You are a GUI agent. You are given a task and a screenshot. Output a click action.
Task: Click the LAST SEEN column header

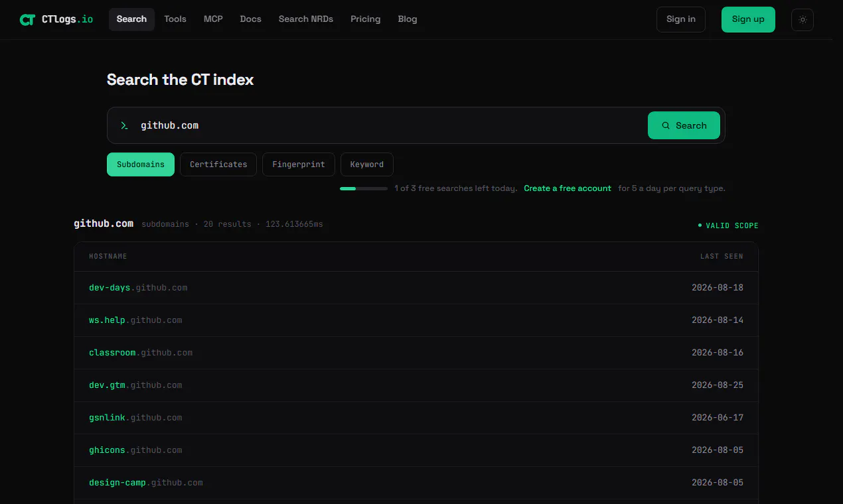tap(722, 256)
